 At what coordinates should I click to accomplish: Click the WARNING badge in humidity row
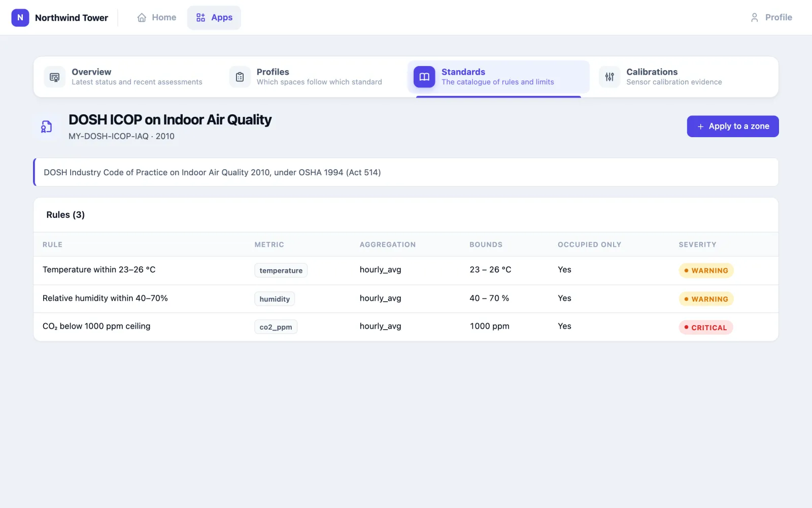[x=706, y=299]
